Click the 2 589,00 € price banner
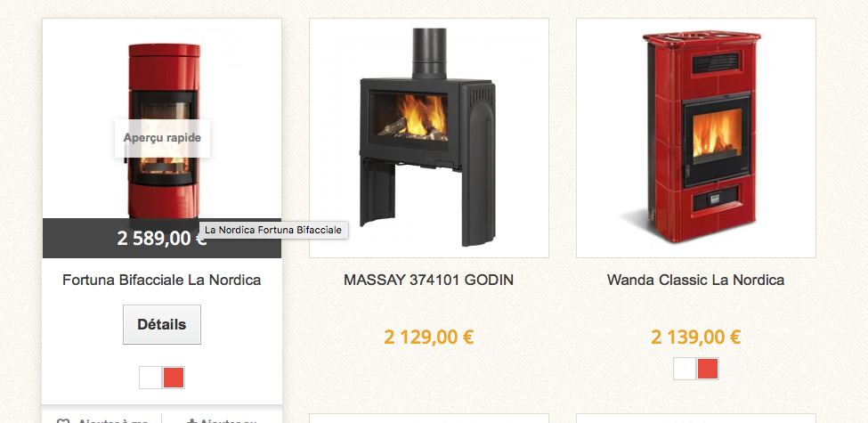This screenshot has height=423, width=868. 162,238
